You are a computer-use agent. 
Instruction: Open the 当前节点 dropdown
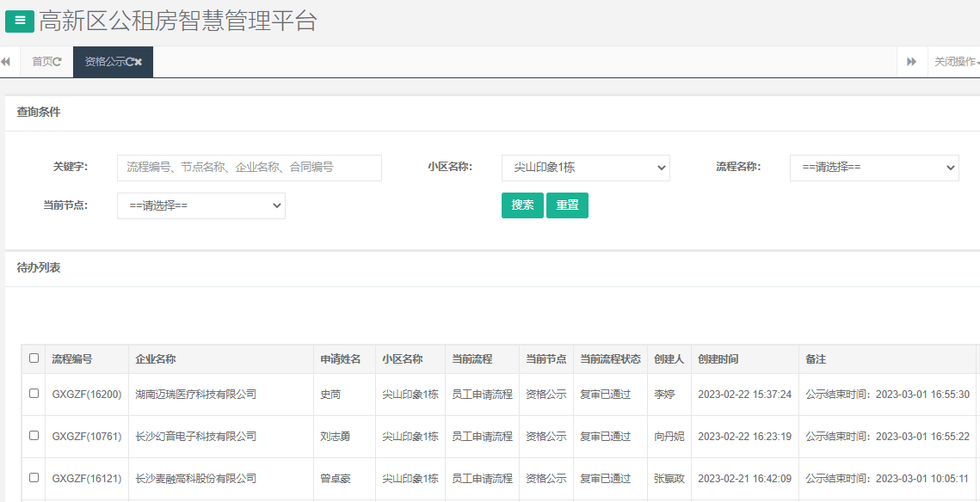200,205
